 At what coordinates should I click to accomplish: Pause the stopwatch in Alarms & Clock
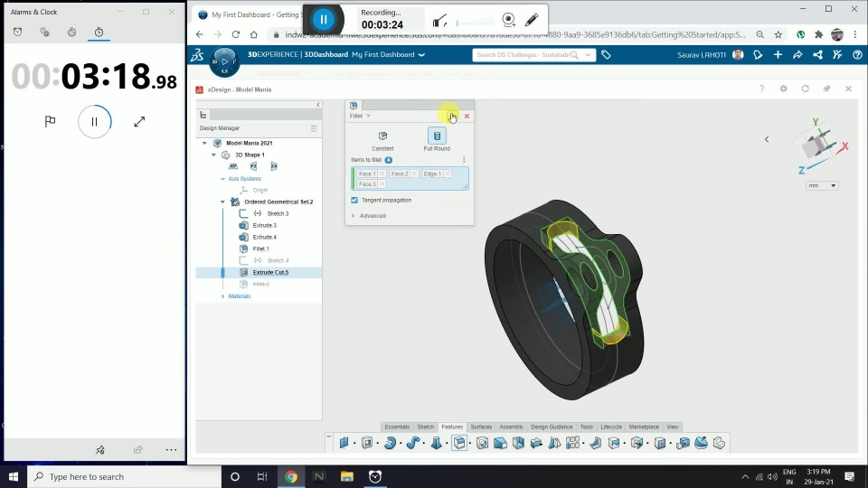pyautogui.click(x=95, y=122)
